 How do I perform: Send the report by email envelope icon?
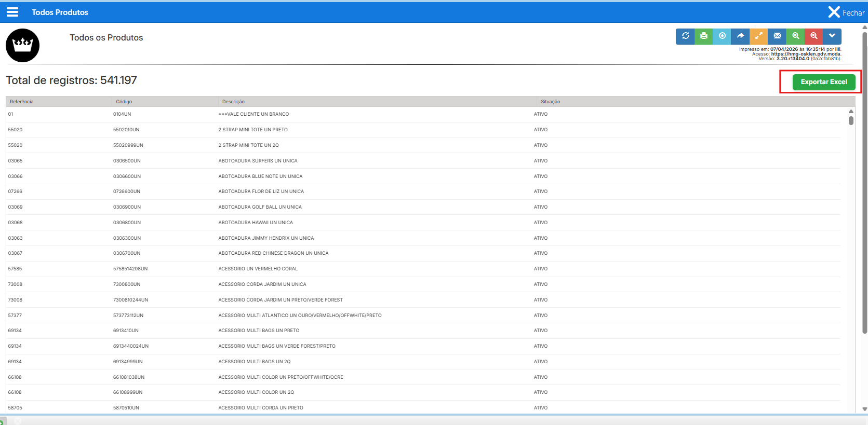pos(777,36)
